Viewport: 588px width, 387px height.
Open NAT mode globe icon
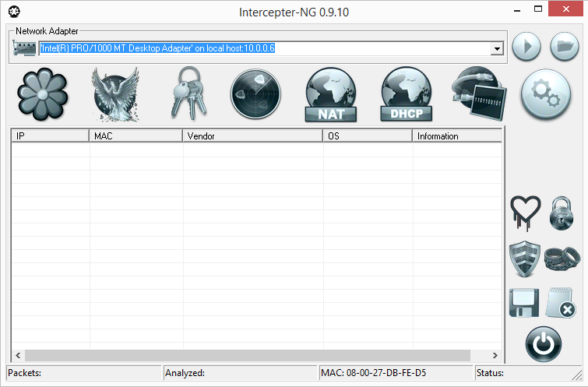tap(331, 95)
